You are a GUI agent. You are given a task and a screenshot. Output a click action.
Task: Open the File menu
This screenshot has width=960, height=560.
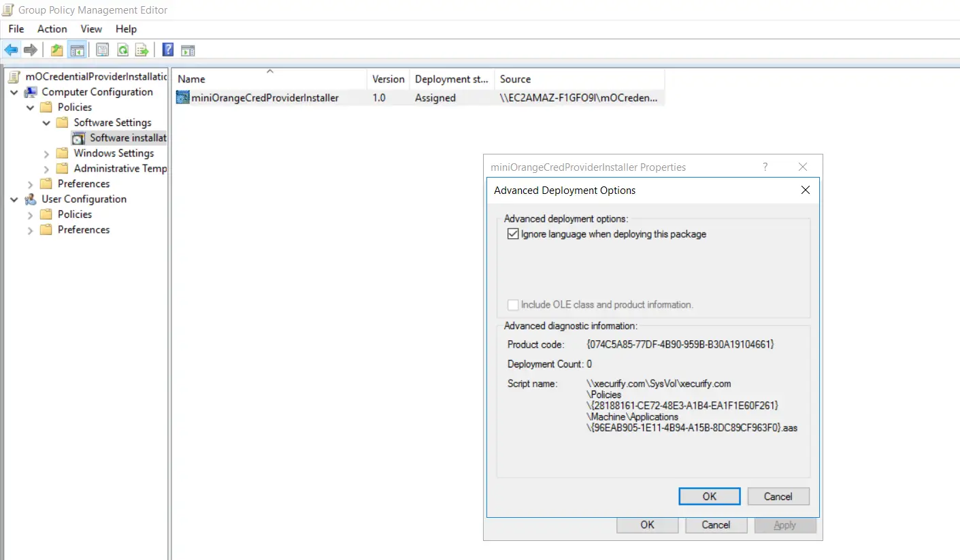pyautogui.click(x=16, y=29)
